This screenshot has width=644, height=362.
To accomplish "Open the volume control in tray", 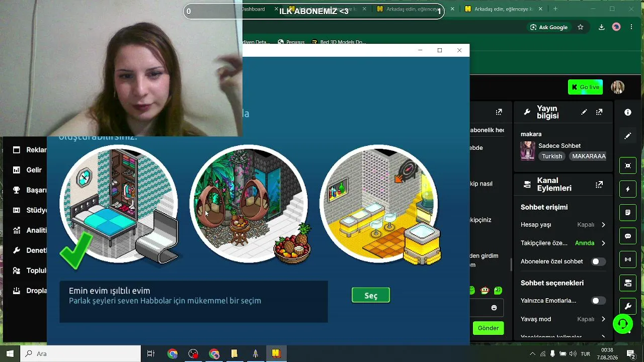I will 573,353.
